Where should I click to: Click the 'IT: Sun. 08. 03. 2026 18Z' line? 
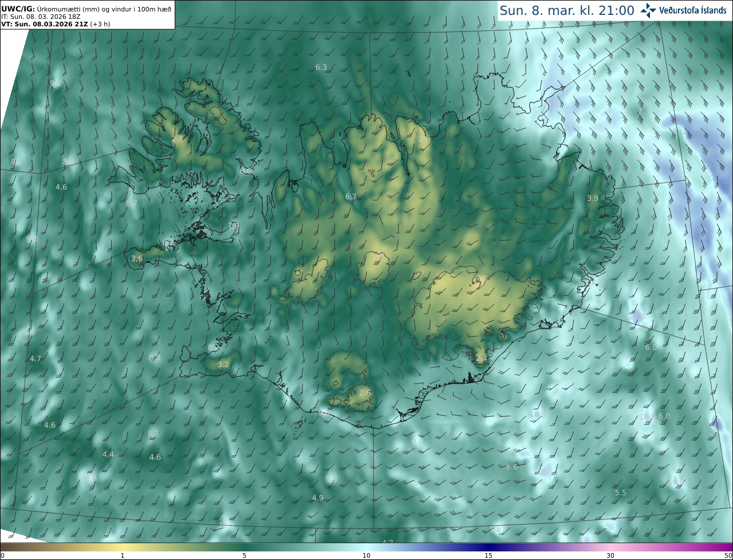point(41,17)
